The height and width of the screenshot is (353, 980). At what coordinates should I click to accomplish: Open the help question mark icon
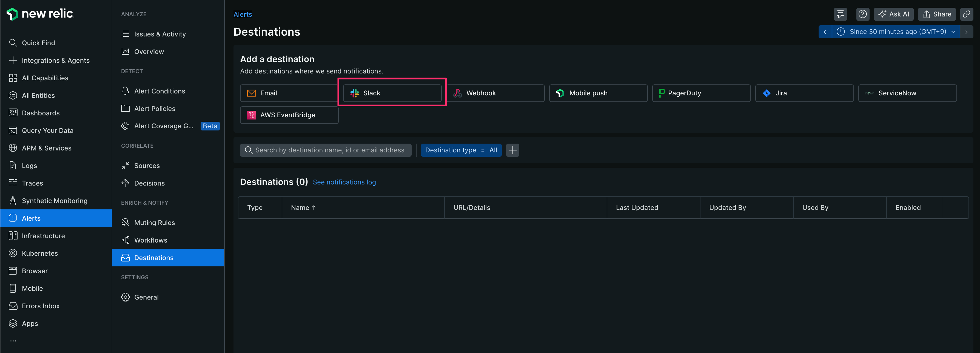[x=863, y=14]
